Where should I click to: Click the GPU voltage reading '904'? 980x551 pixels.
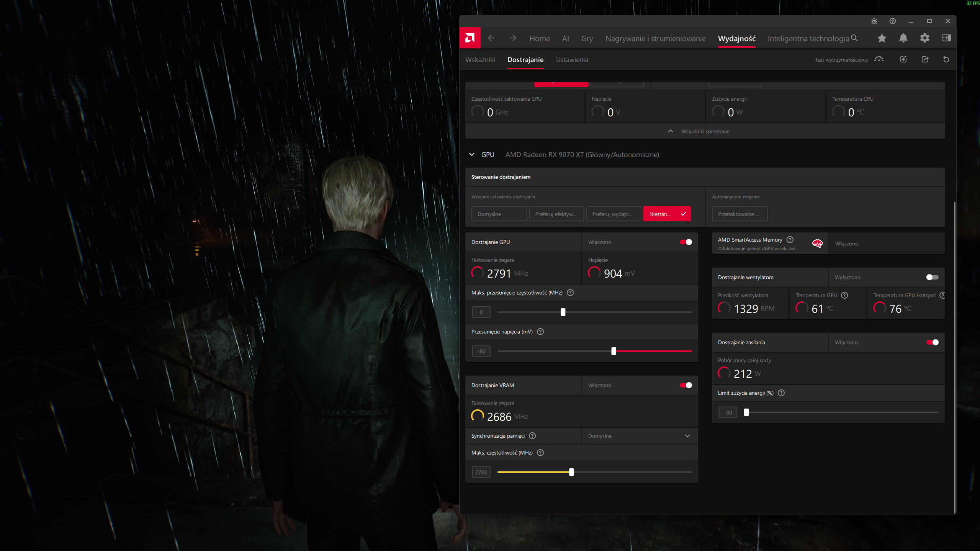pos(613,273)
